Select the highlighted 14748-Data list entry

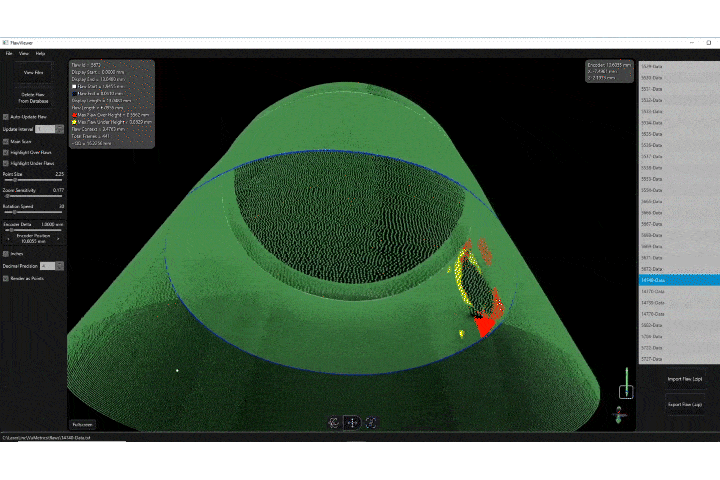tap(676, 280)
